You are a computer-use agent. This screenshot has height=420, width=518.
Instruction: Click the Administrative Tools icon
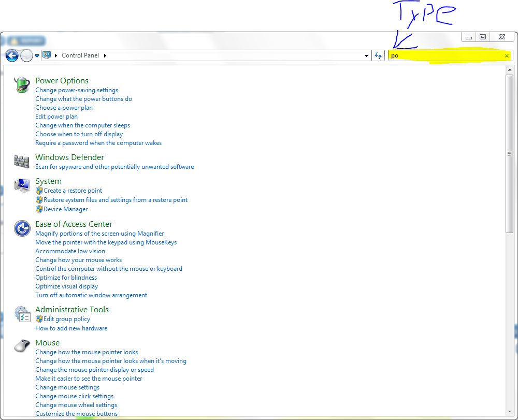pyautogui.click(x=22, y=314)
